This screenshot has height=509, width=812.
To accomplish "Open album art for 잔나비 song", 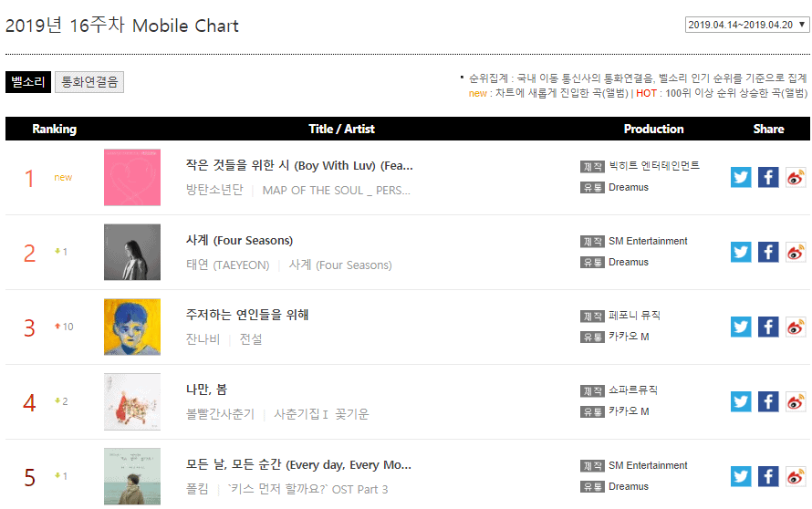I will pos(132,327).
